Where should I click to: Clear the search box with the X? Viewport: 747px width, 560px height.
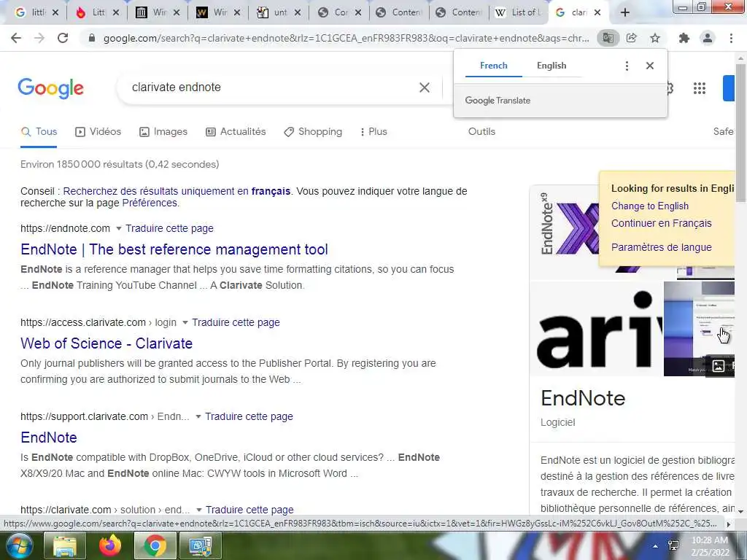[x=425, y=87]
